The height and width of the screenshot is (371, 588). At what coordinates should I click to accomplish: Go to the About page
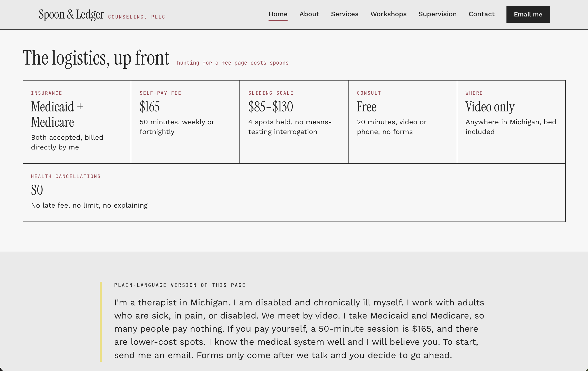309,14
